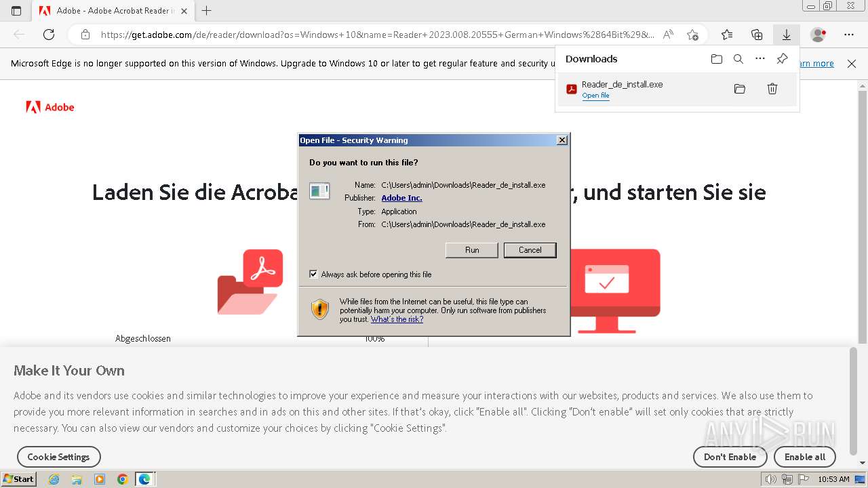868x488 pixels.
Task: Click the clock showing 10:53 AM
Action: coord(833,479)
